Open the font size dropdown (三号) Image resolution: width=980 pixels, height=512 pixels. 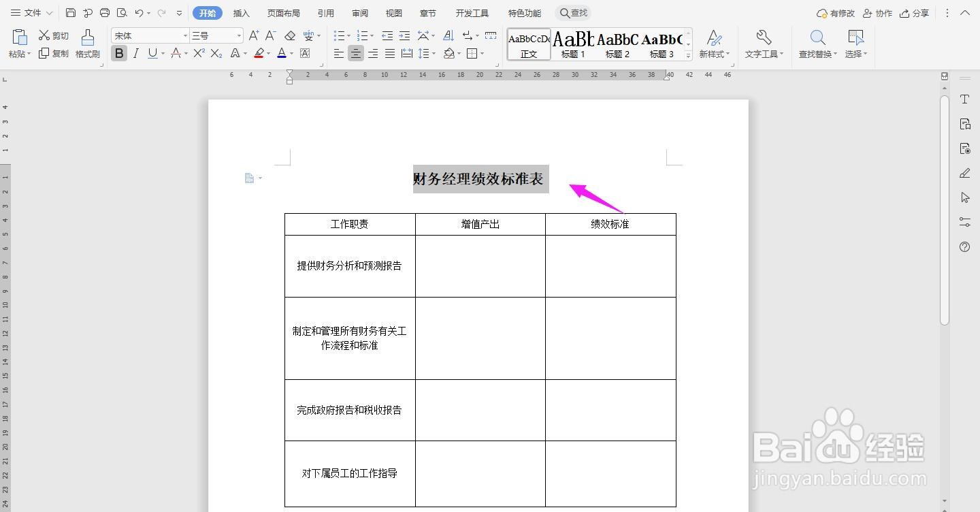[x=239, y=35]
